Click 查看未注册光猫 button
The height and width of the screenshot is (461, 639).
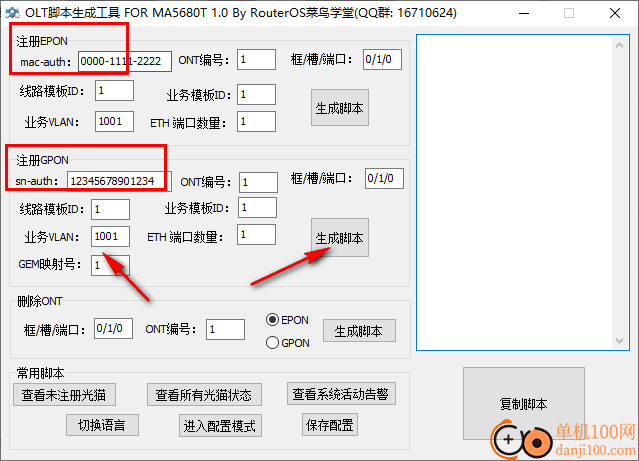64,395
